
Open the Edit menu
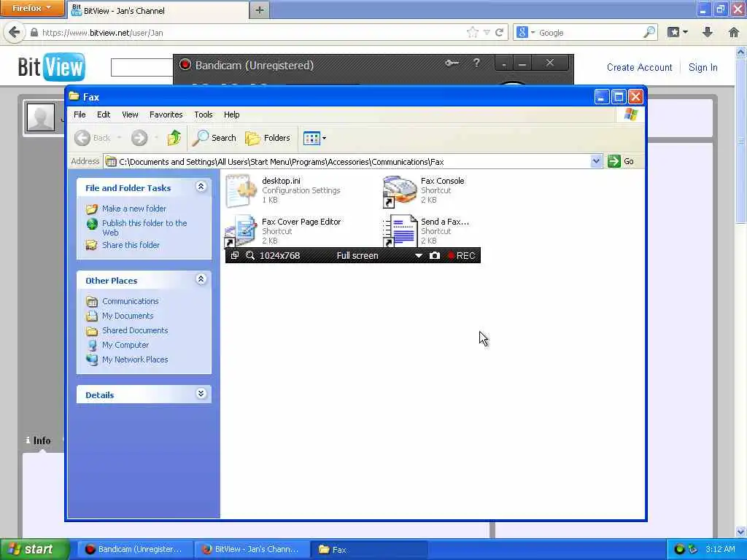point(104,114)
